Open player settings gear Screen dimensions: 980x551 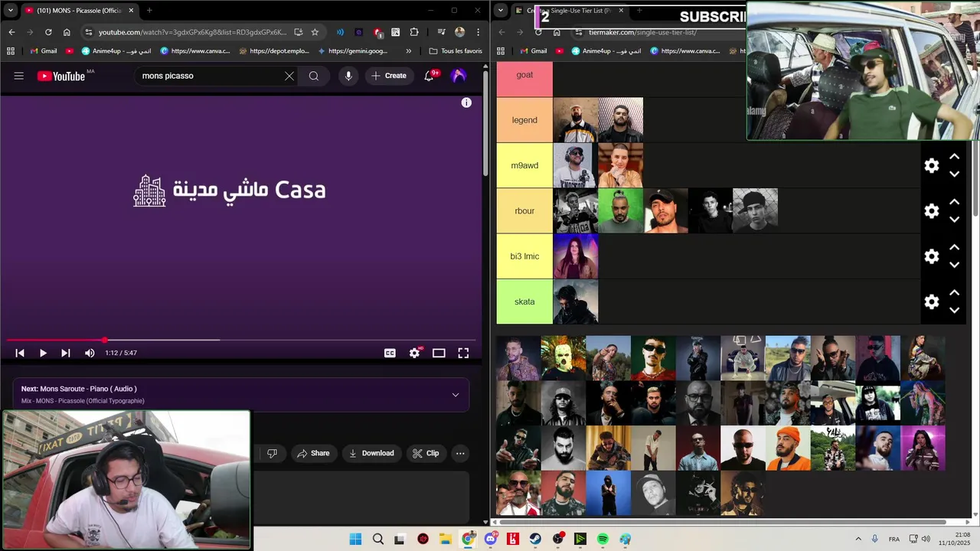pos(414,353)
